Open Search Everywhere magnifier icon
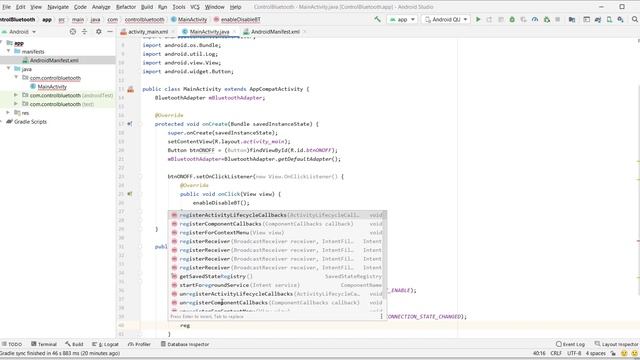This screenshot has height=360, width=640. [635, 19]
